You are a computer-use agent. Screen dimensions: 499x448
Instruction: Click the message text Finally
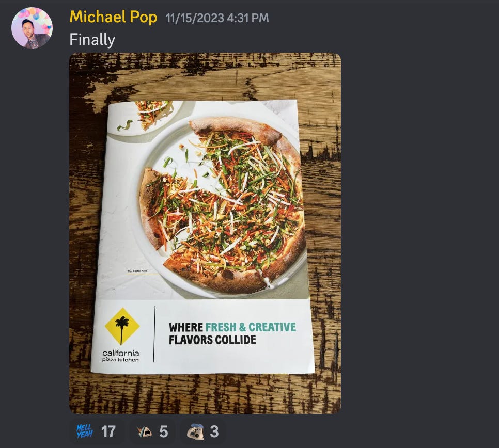[x=92, y=40]
